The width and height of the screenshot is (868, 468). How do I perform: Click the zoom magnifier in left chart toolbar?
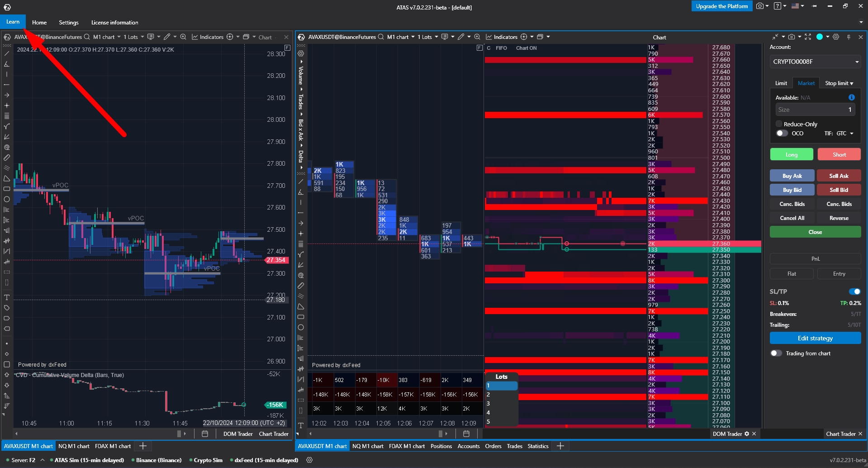coord(183,37)
